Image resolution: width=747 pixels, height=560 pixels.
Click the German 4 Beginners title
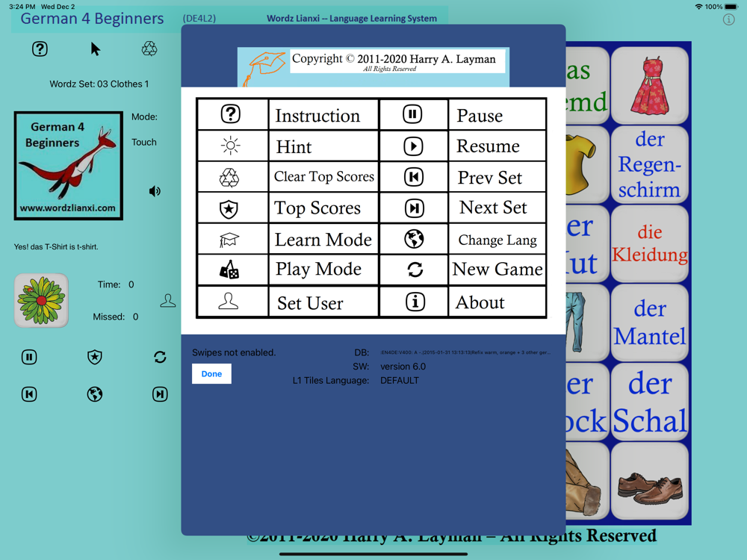coord(92,19)
